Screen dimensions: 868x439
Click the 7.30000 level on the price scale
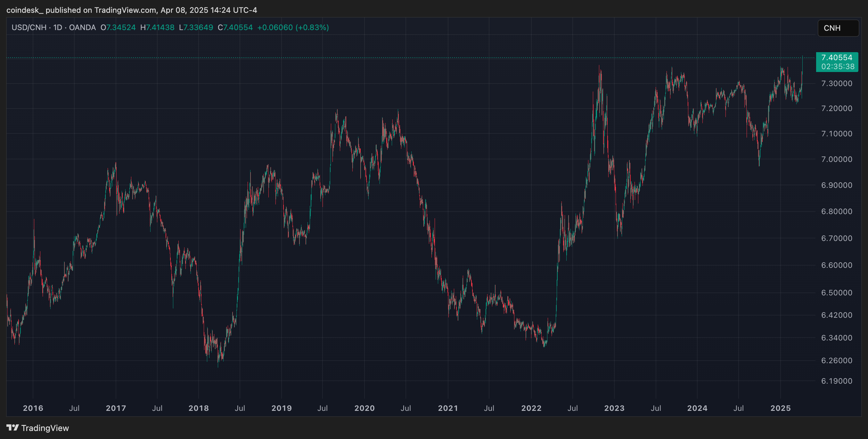click(x=837, y=84)
